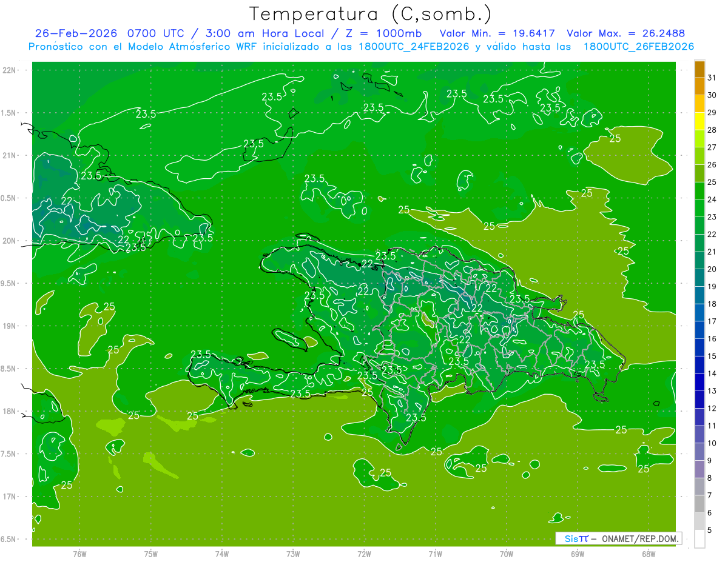Click the '70W' longitude label
Viewport: 728px width, 562px height.
point(507,554)
